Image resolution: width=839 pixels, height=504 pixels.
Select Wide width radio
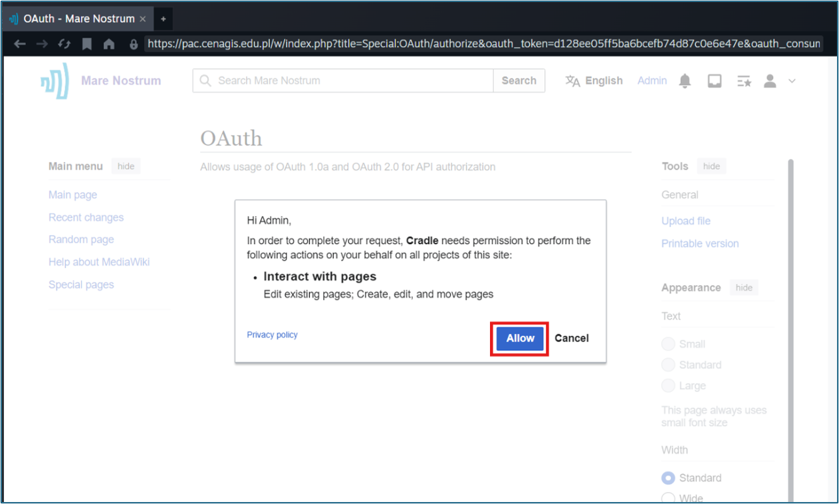coord(668,498)
